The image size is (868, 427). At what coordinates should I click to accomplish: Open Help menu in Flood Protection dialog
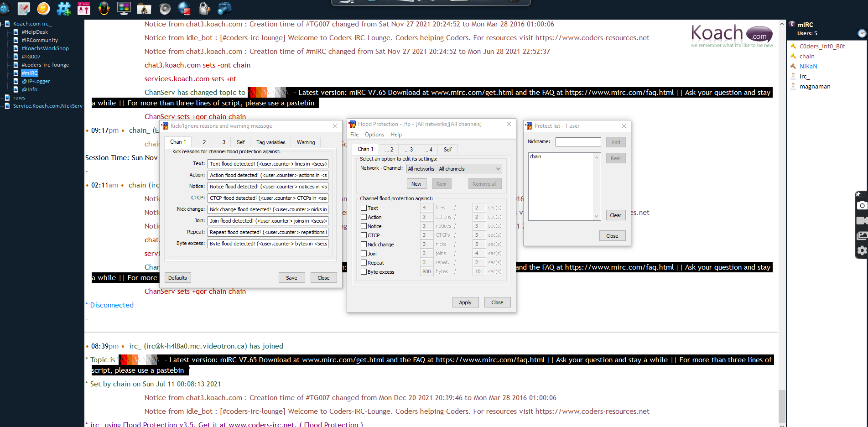point(396,135)
